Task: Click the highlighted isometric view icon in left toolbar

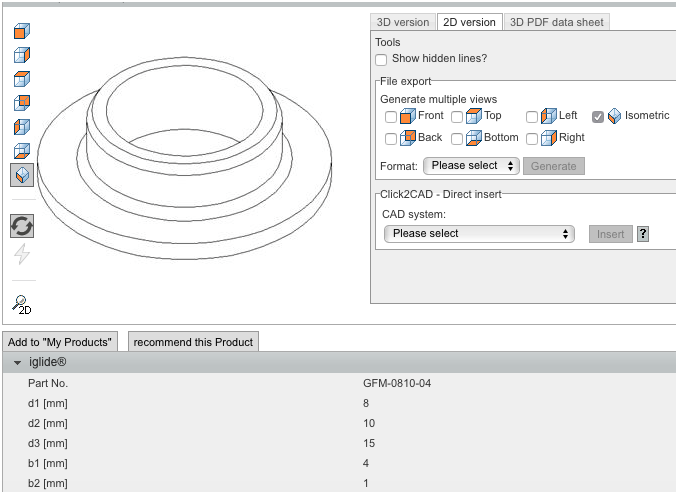Action: 21,175
